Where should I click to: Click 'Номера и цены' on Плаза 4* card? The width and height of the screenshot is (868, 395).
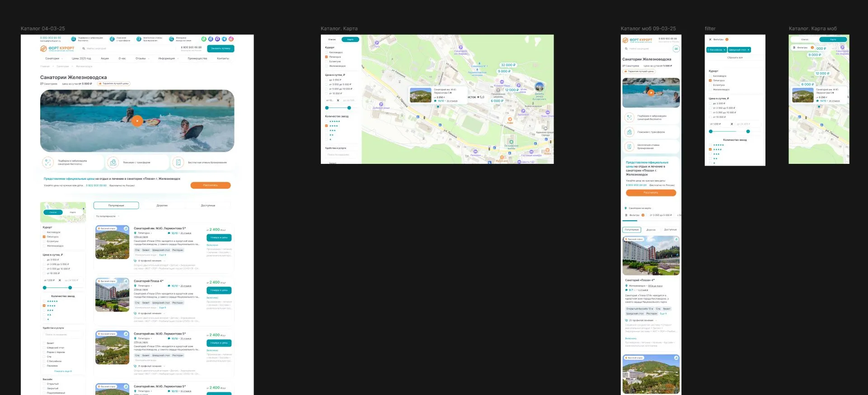coord(219,290)
